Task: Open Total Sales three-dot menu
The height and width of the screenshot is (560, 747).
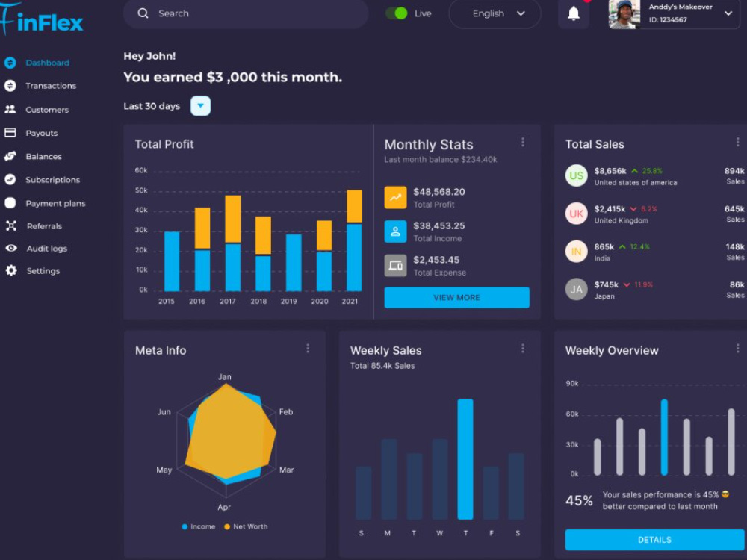Action: point(737,142)
